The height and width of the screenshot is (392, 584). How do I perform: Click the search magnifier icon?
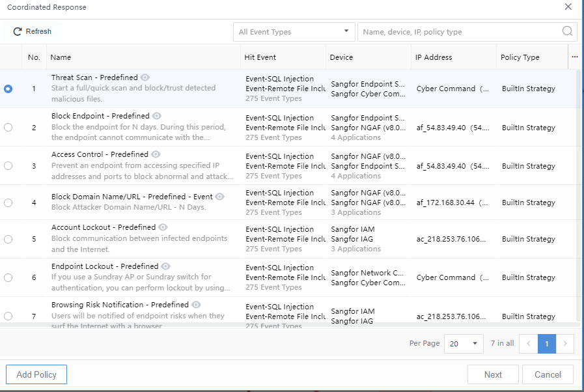coord(567,31)
